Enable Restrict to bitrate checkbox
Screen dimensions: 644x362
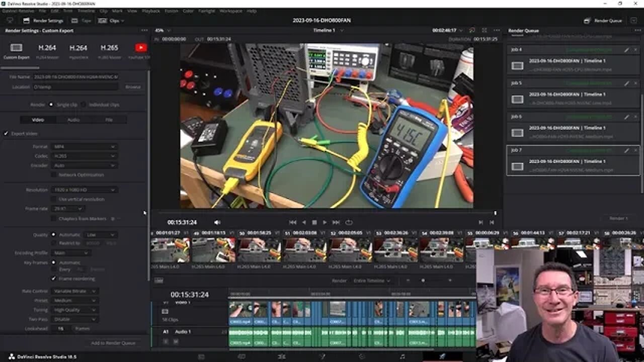54,243
